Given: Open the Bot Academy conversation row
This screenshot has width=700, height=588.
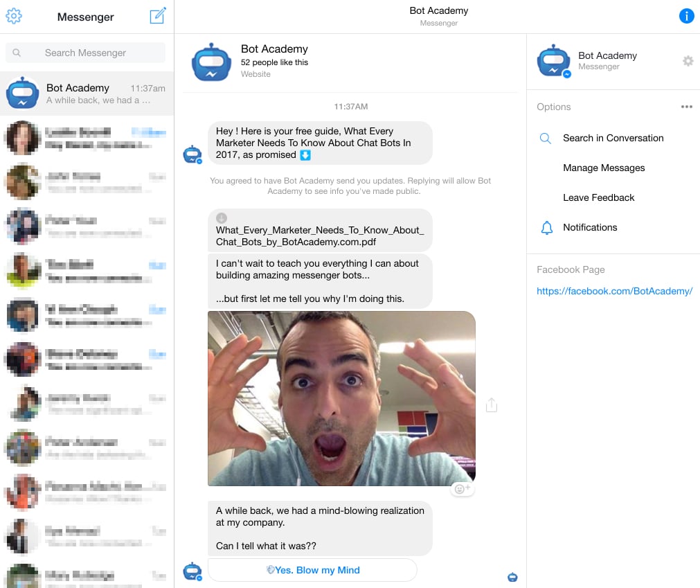Looking at the screenshot, I should coord(87,93).
